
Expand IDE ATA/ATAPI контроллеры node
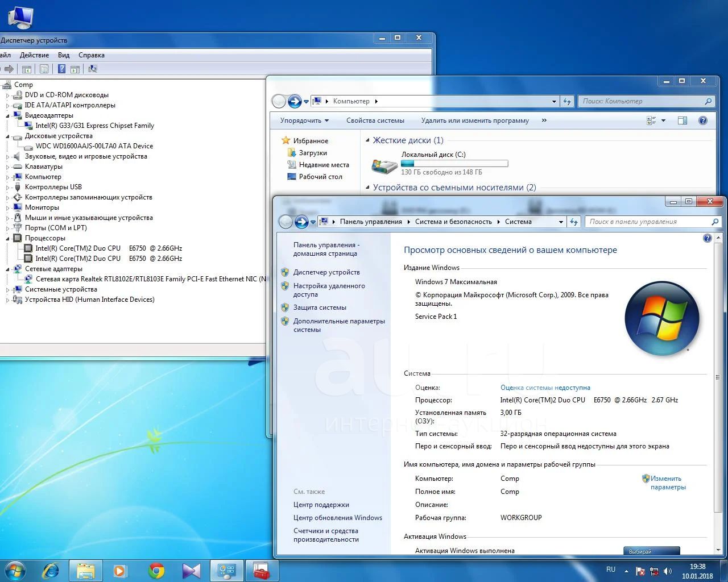click(x=7, y=105)
